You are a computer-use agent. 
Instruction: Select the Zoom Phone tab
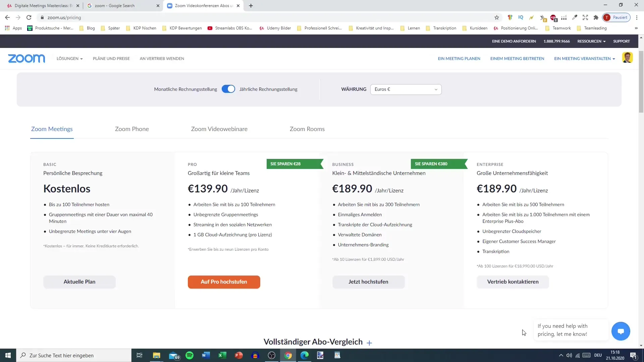pyautogui.click(x=132, y=129)
